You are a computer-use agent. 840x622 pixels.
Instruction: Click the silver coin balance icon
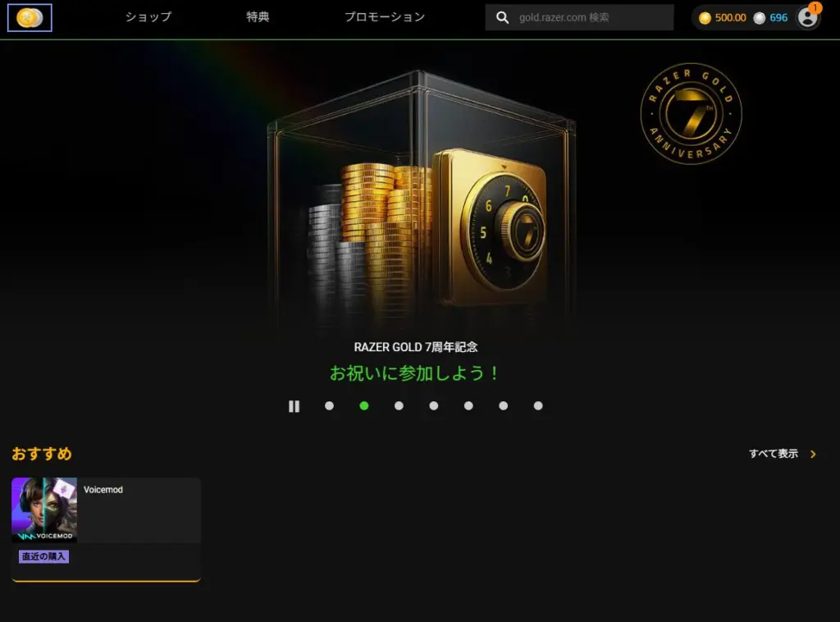[759, 18]
